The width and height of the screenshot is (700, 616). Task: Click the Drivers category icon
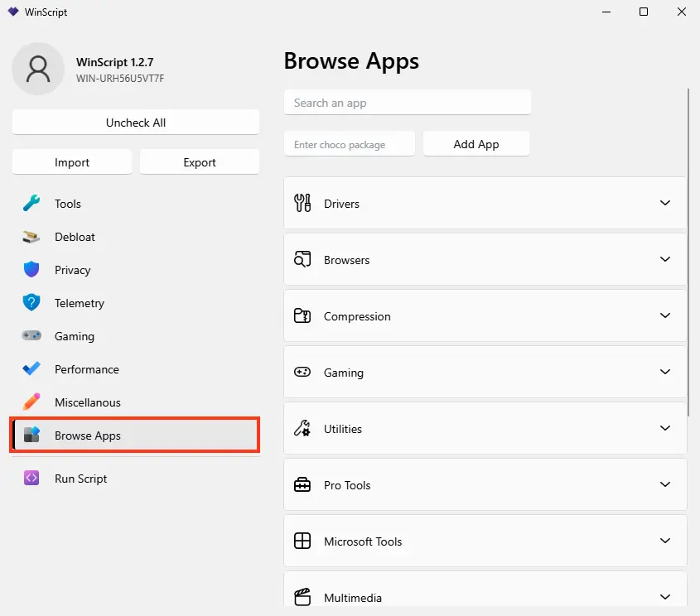(302, 203)
